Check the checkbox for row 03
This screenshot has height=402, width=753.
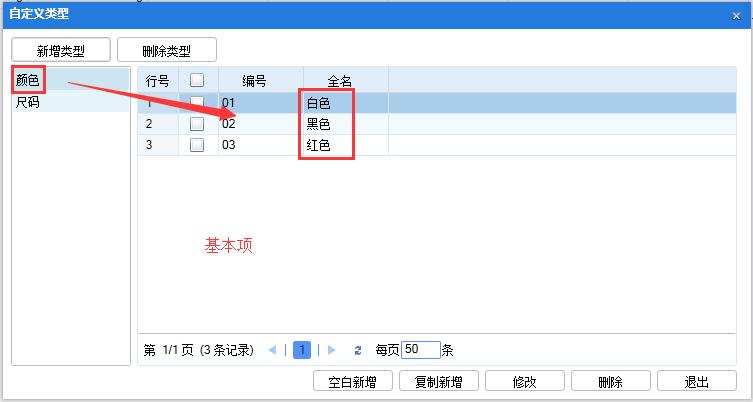pos(197,145)
